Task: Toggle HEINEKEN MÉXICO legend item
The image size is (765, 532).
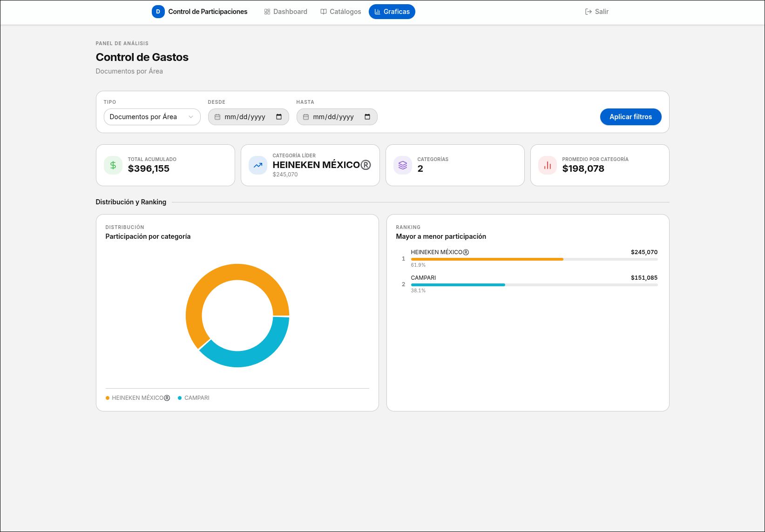Action: coord(138,398)
